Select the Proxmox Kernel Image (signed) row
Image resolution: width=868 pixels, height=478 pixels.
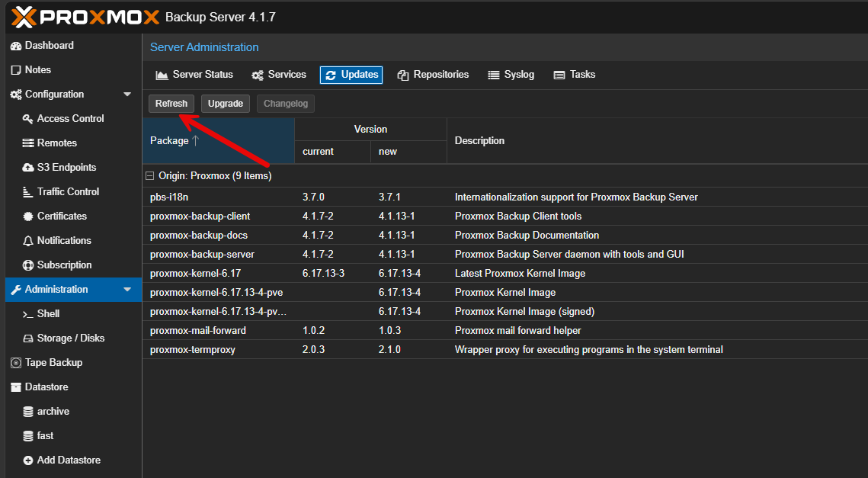[x=504, y=311]
